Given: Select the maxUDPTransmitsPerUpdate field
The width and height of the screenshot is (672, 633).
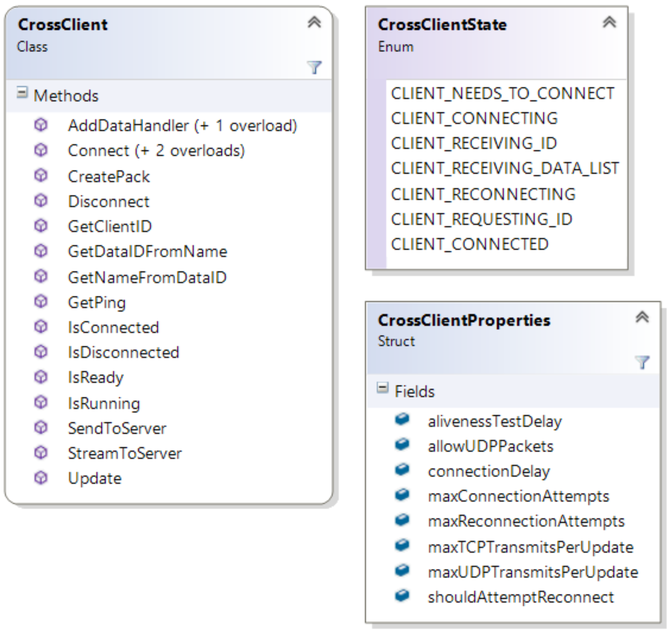Looking at the screenshot, I should [533, 572].
